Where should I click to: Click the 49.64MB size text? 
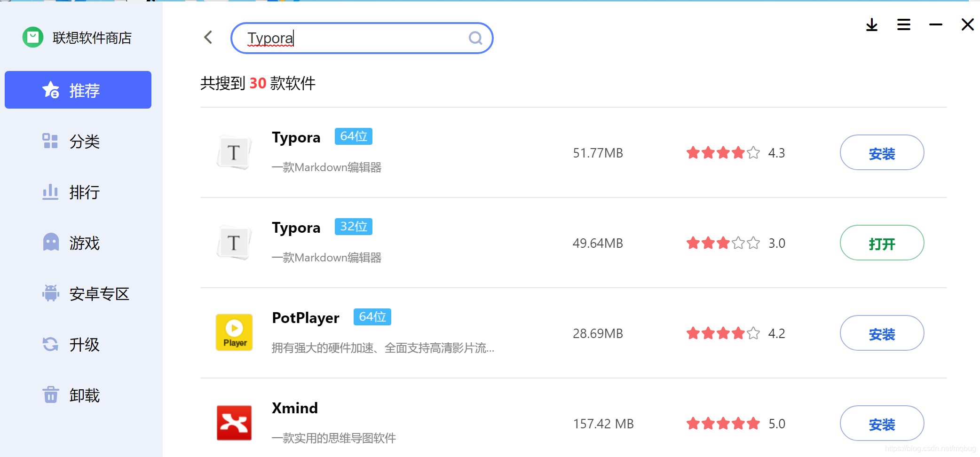[598, 243]
